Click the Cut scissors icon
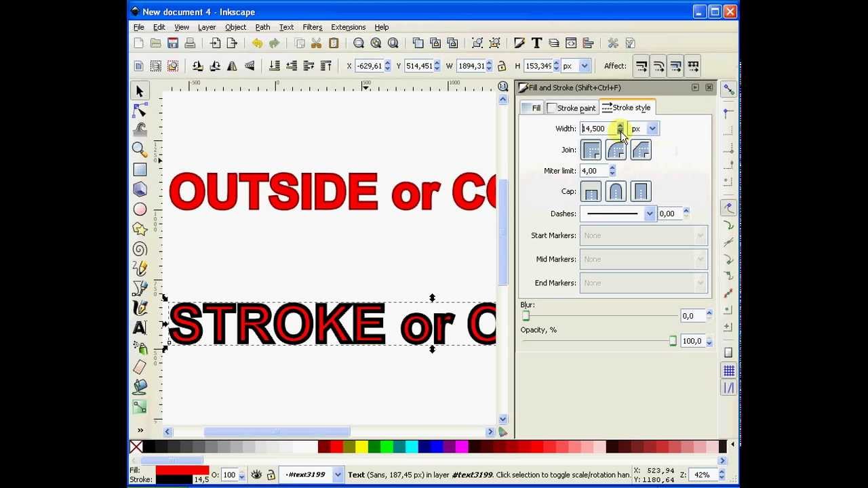This screenshot has width=868, height=488. pyautogui.click(x=316, y=43)
